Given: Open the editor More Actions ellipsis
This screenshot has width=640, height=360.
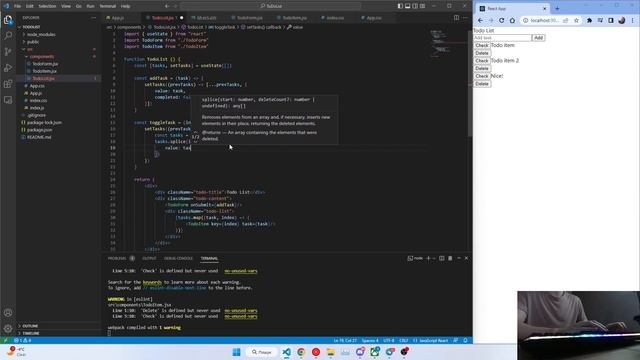Looking at the screenshot, I should coord(465,18).
